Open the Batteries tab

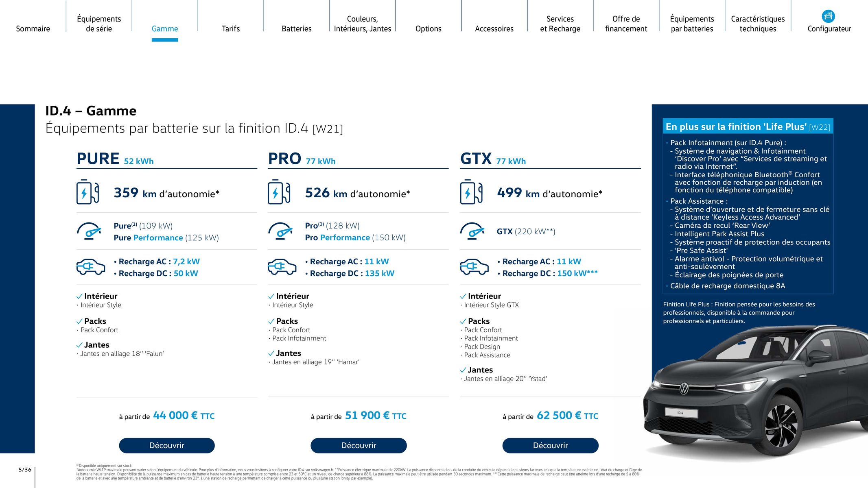coord(297,29)
